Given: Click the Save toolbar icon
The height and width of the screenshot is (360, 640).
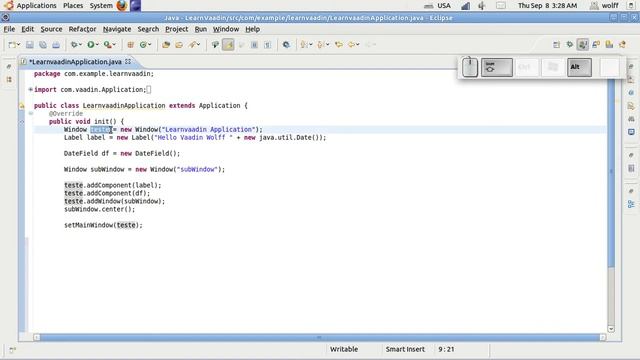Looking at the screenshot, I should click(x=30, y=45).
